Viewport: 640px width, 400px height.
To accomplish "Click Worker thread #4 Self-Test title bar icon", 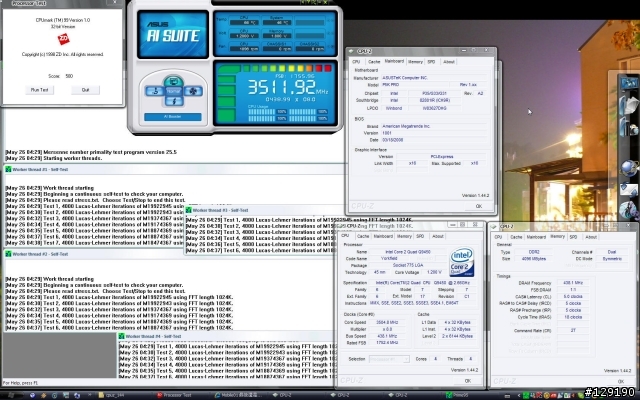I will [x=121, y=336].
